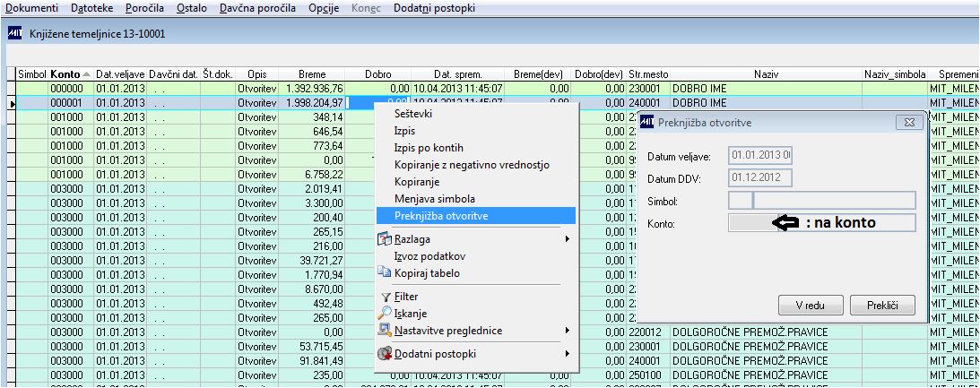
Task: Click the Prekliči button
Action: point(882,306)
